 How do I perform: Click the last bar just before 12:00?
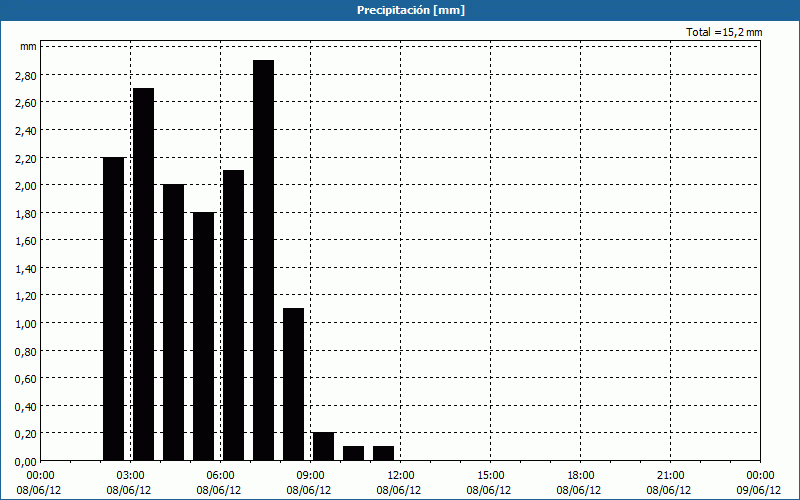coord(384,454)
